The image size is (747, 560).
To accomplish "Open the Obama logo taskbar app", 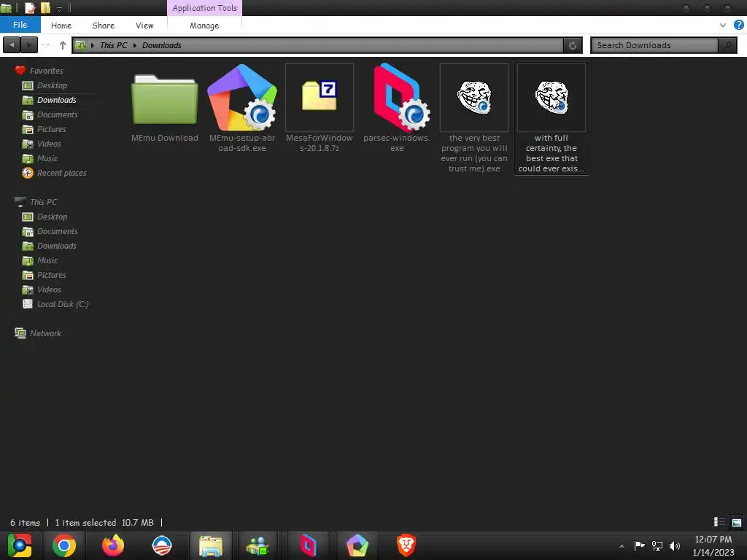I will click(x=162, y=545).
